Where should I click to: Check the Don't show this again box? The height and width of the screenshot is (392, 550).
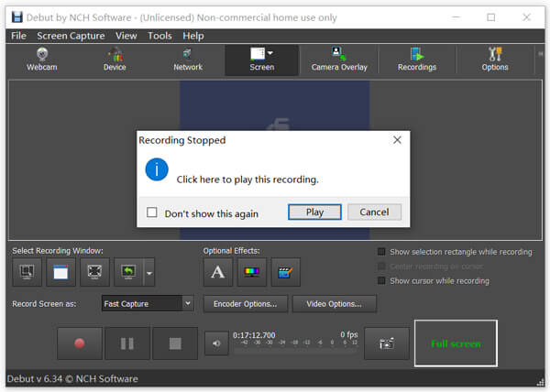152,213
